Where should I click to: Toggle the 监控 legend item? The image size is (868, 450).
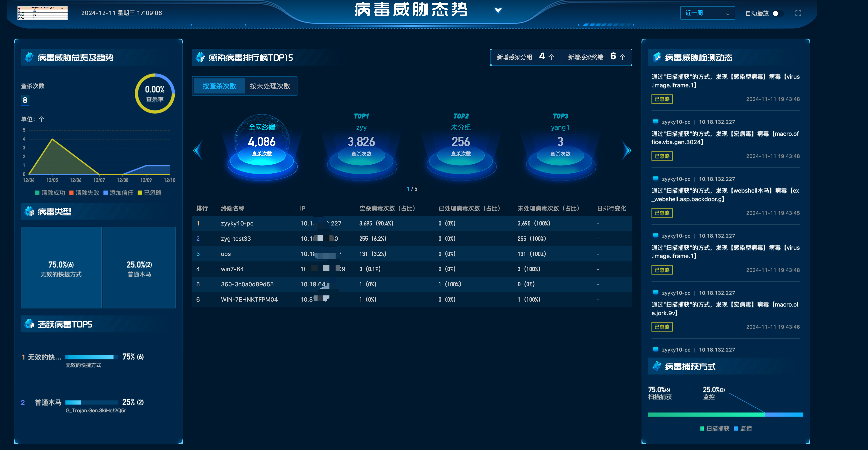743,428
